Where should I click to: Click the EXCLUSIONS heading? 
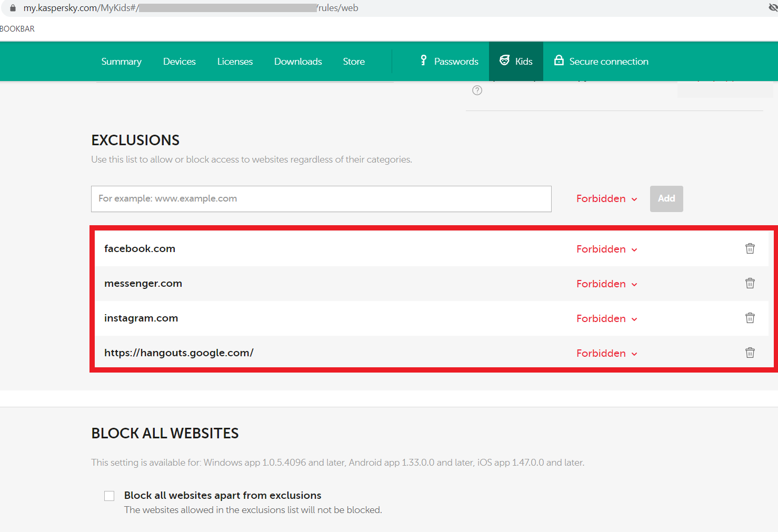[135, 140]
